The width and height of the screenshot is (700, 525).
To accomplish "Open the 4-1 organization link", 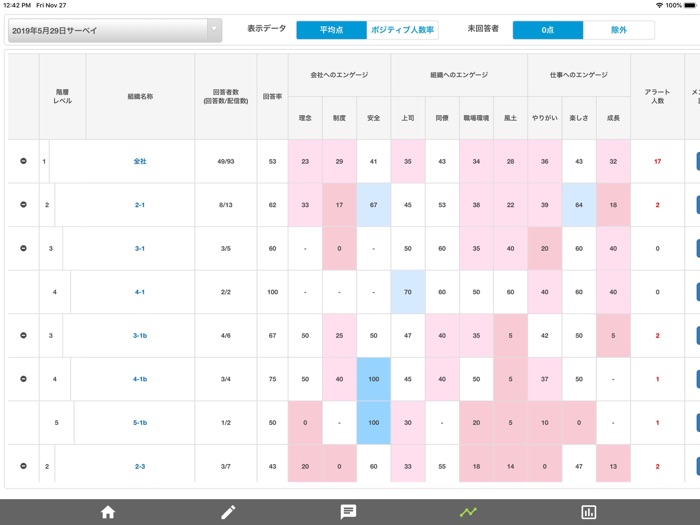I will [140, 292].
